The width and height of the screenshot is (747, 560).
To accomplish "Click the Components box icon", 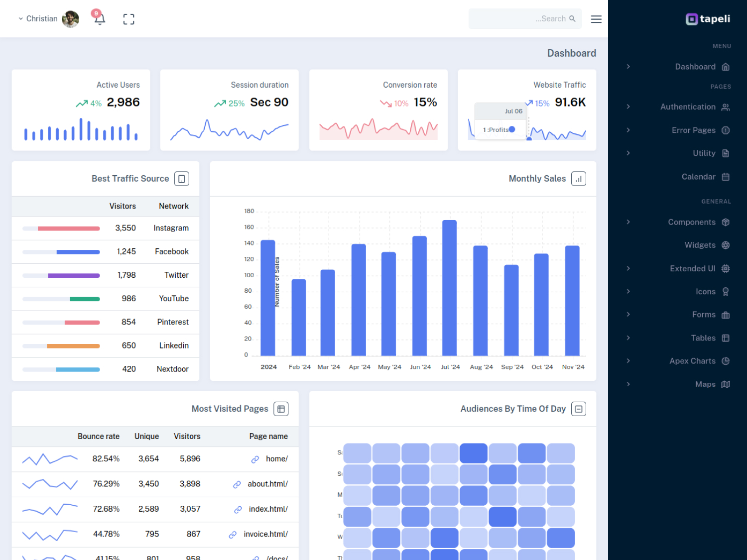I will coord(726,222).
